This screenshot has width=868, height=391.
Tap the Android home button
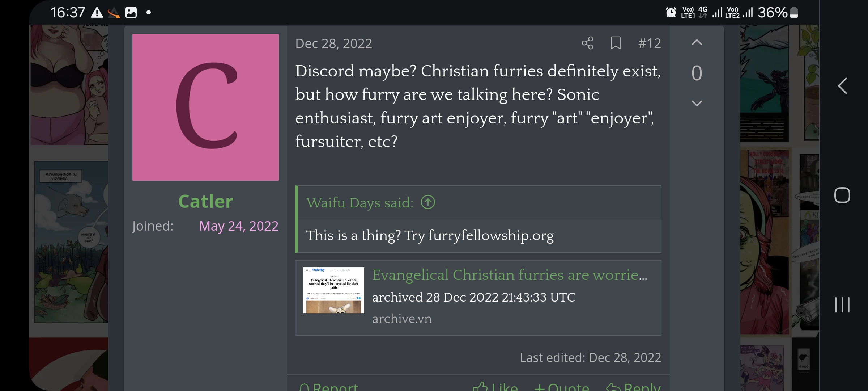click(x=842, y=195)
